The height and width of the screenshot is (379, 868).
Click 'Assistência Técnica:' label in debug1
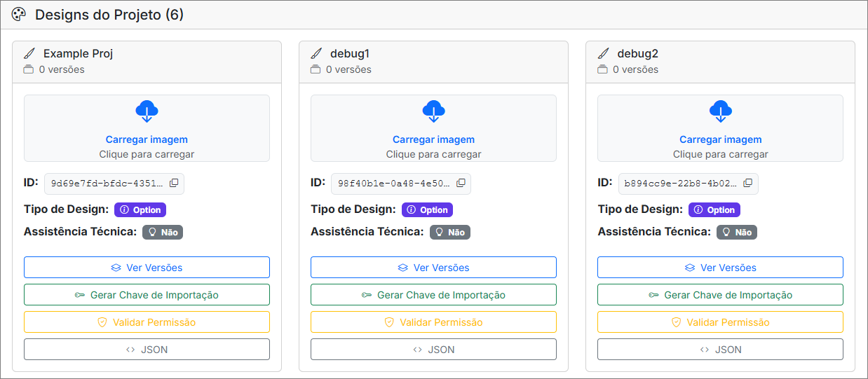click(367, 231)
